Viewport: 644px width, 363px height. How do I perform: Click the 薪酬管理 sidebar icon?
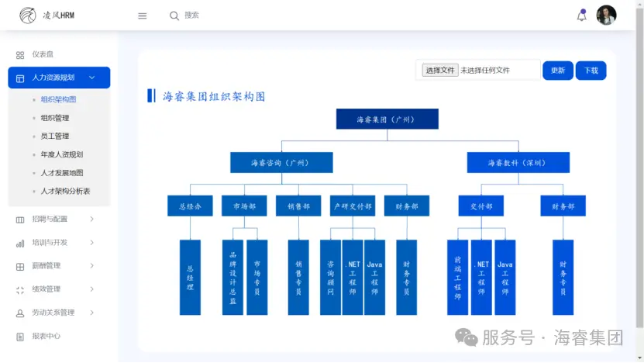(x=20, y=266)
